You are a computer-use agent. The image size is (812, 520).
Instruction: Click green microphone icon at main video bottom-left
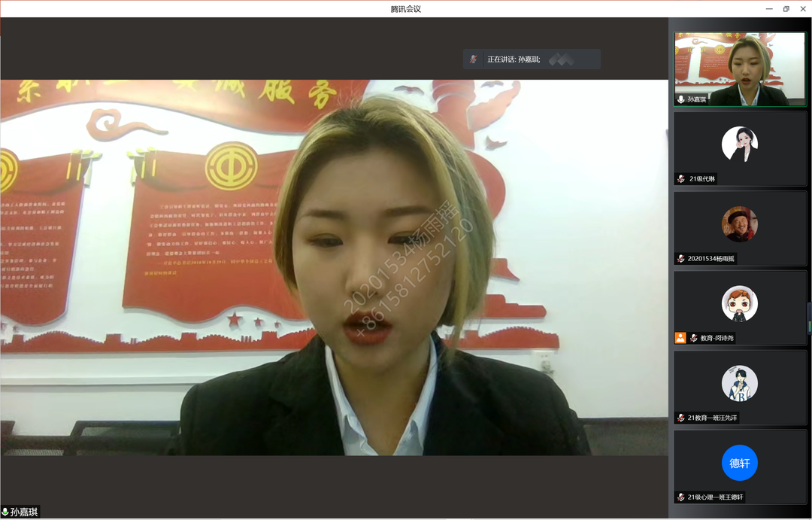pyautogui.click(x=5, y=512)
